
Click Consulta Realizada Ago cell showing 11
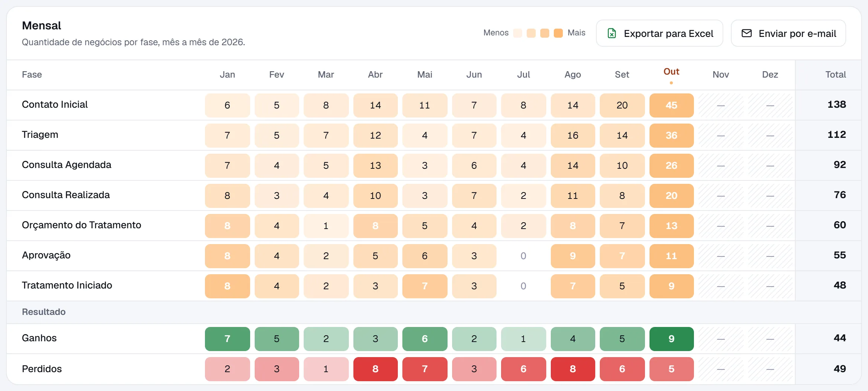[x=573, y=195]
